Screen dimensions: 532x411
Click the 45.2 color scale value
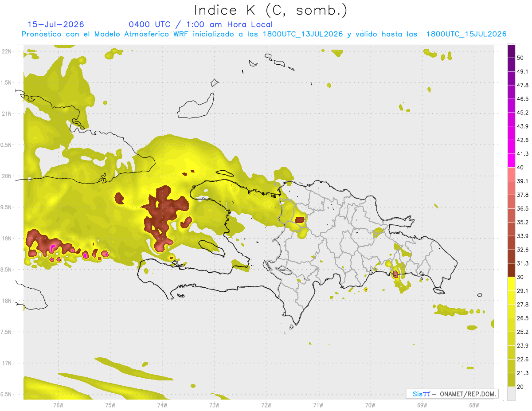pos(523,113)
